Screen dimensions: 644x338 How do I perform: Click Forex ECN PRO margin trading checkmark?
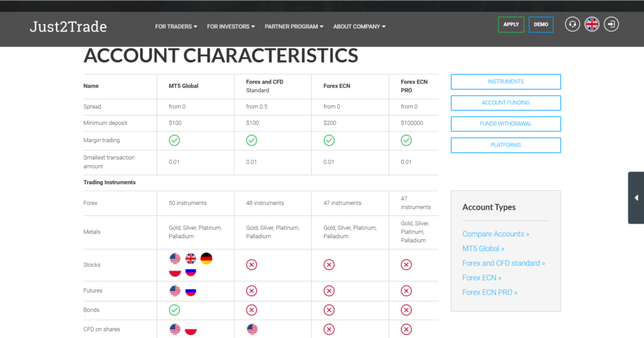tap(406, 140)
